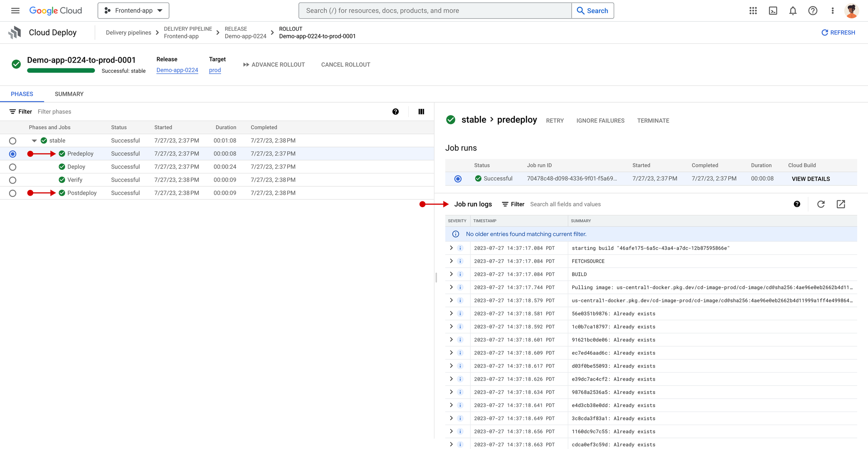Click TERMINATE button
The image size is (868, 449).
click(x=653, y=121)
